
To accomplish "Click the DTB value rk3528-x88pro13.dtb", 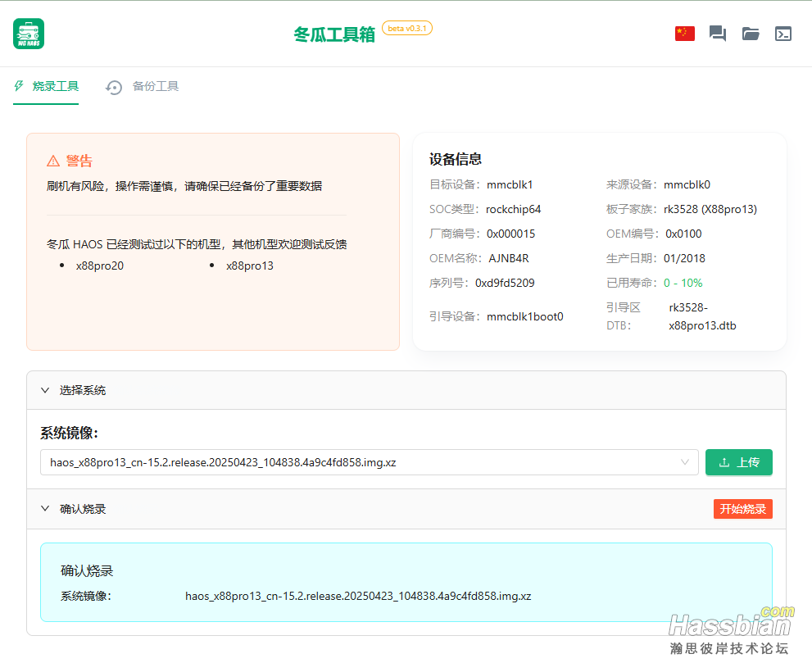I will (x=702, y=316).
